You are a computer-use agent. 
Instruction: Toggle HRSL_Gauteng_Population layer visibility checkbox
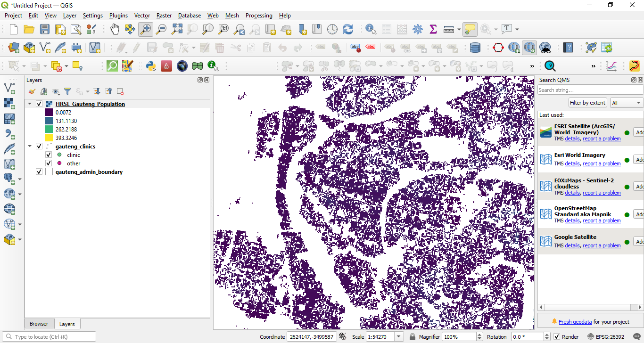coord(39,104)
